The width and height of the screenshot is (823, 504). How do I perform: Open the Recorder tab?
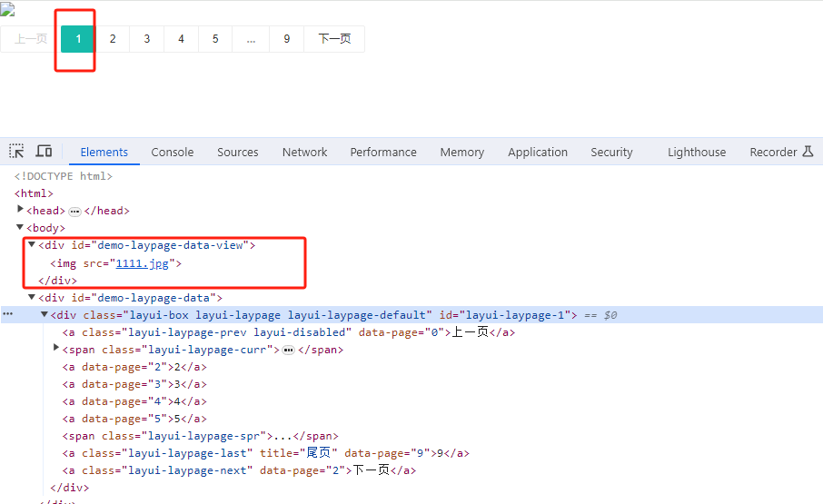pos(773,152)
